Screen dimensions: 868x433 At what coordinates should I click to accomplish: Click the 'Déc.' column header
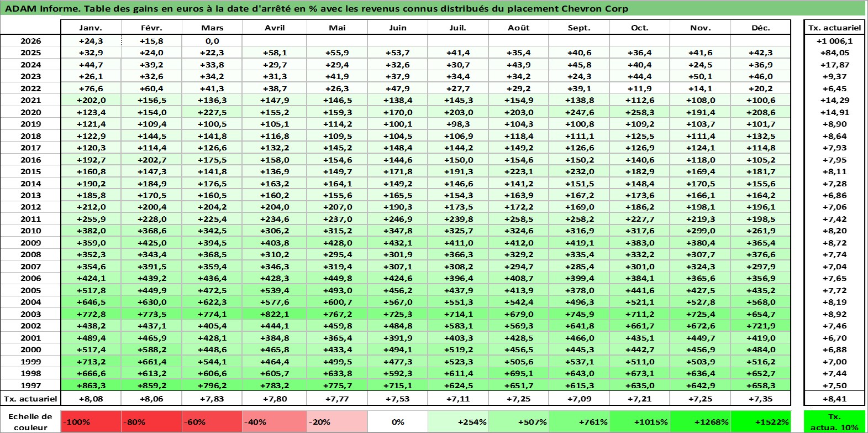pos(761,28)
